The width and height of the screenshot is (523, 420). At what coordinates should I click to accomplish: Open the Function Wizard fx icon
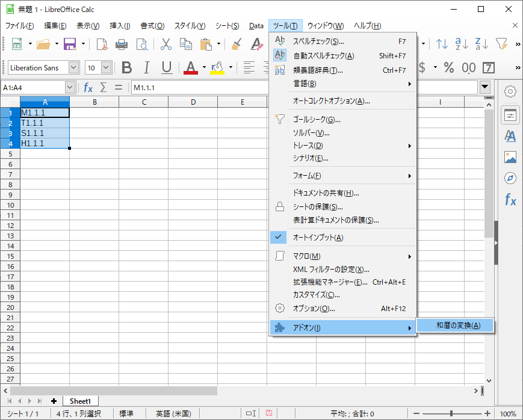[x=88, y=88]
